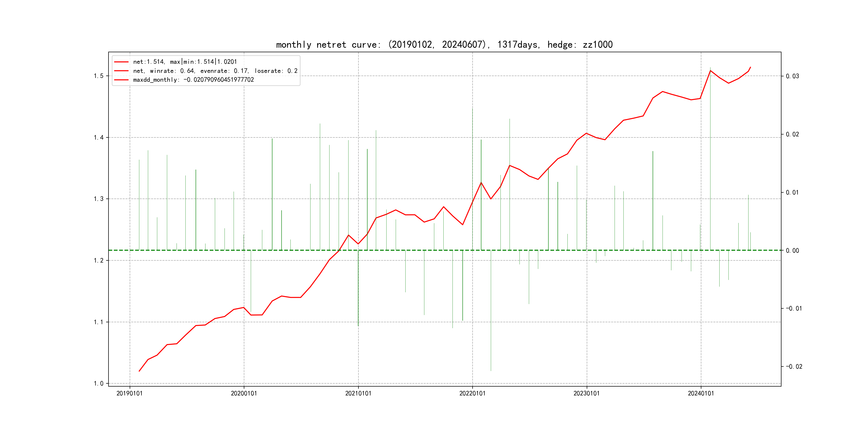Click the 20240101 x-axis label
Viewport: 868px width, 434px height.
(x=701, y=393)
